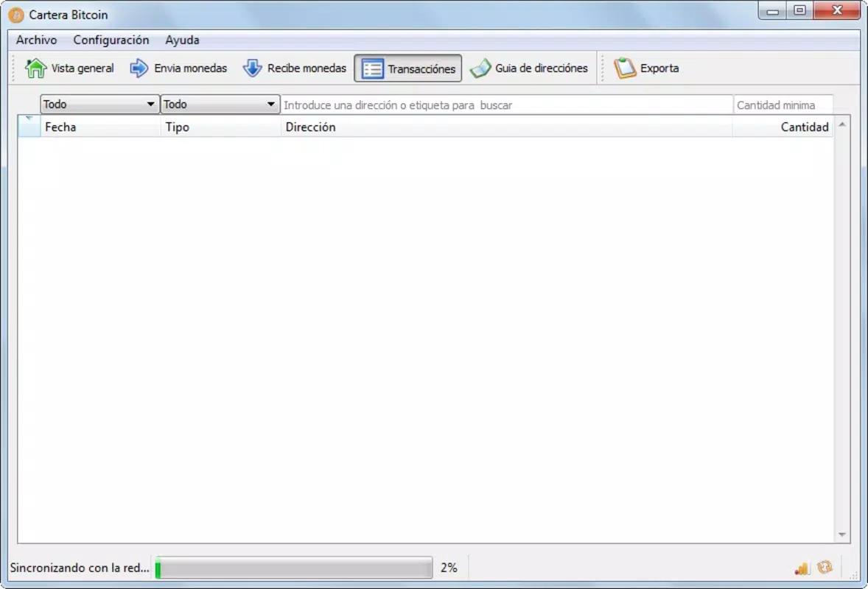
Task: Open the Archivo menu
Action: click(x=37, y=40)
